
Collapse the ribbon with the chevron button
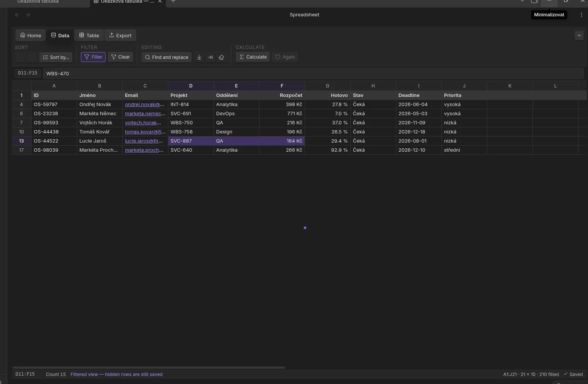pyautogui.click(x=579, y=35)
